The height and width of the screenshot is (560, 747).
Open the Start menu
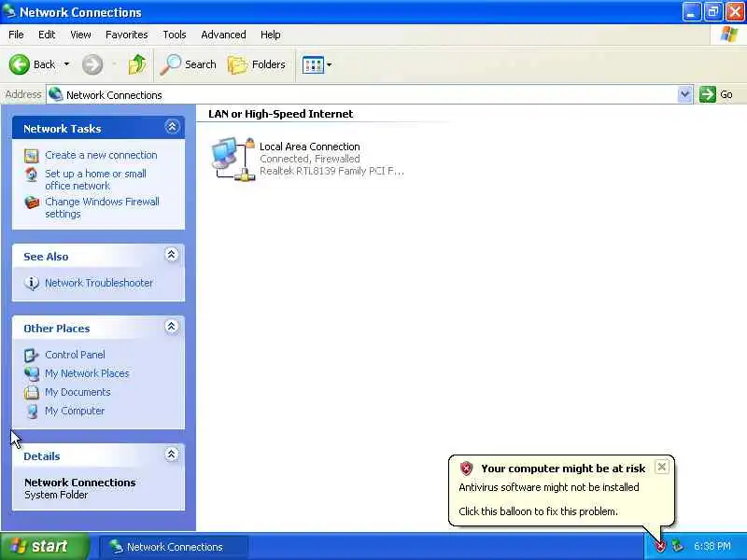(44, 546)
